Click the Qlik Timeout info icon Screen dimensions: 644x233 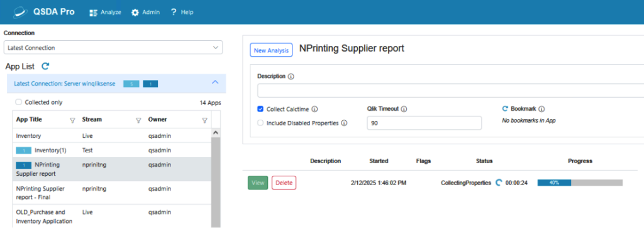pos(404,109)
